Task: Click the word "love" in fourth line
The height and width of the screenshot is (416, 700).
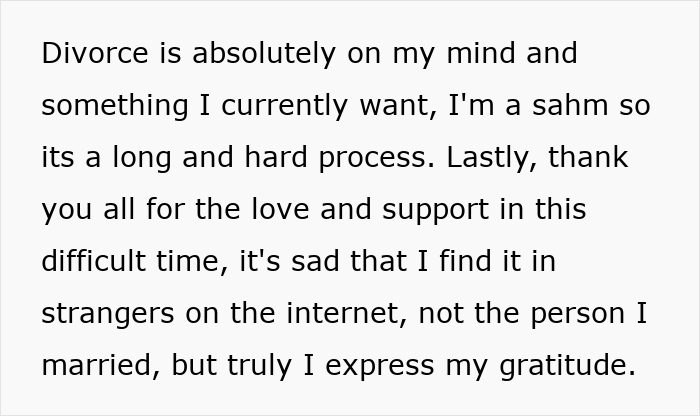Action: [243, 209]
